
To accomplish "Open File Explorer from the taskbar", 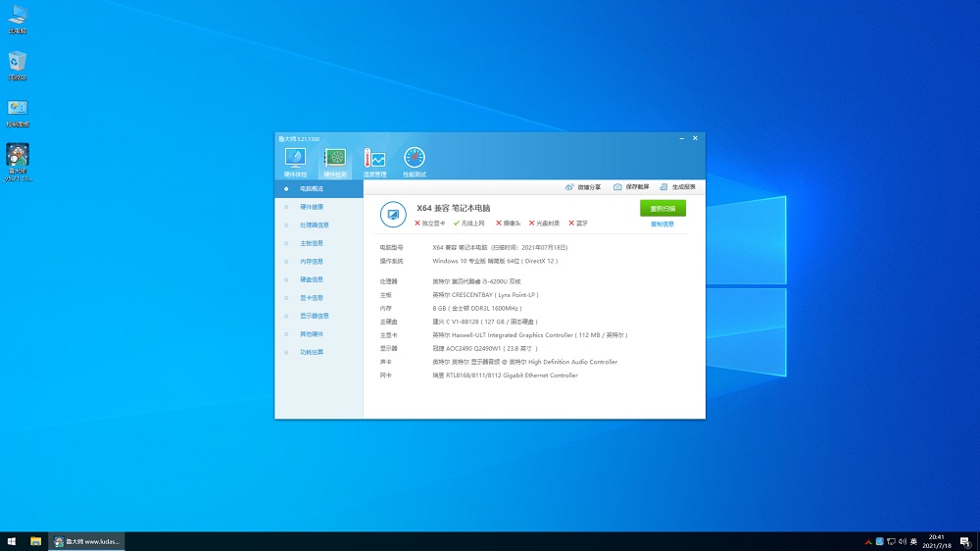I will point(35,541).
